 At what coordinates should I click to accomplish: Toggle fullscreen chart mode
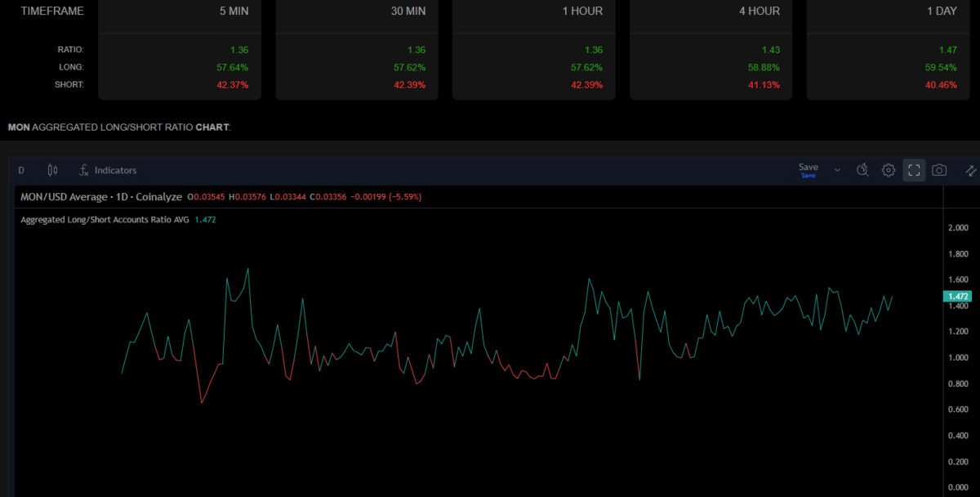tap(914, 170)
